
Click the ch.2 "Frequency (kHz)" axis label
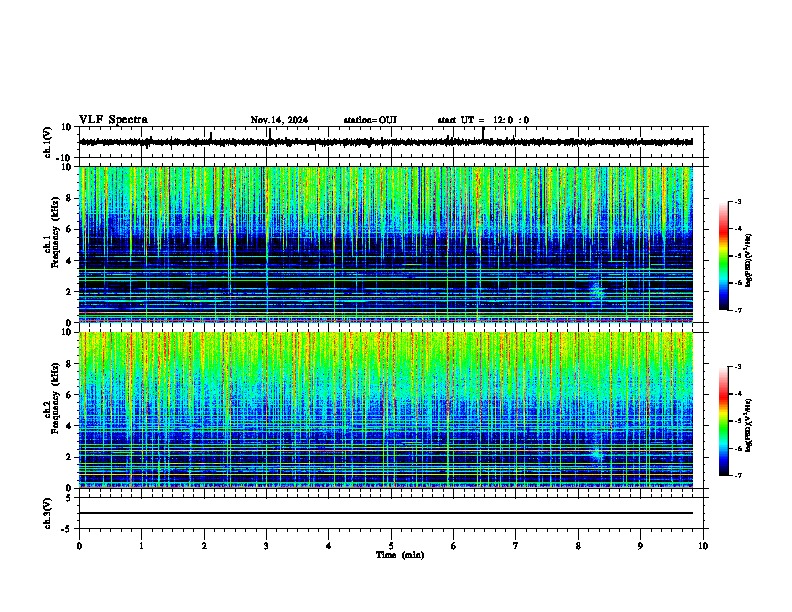tap(55, 398)
